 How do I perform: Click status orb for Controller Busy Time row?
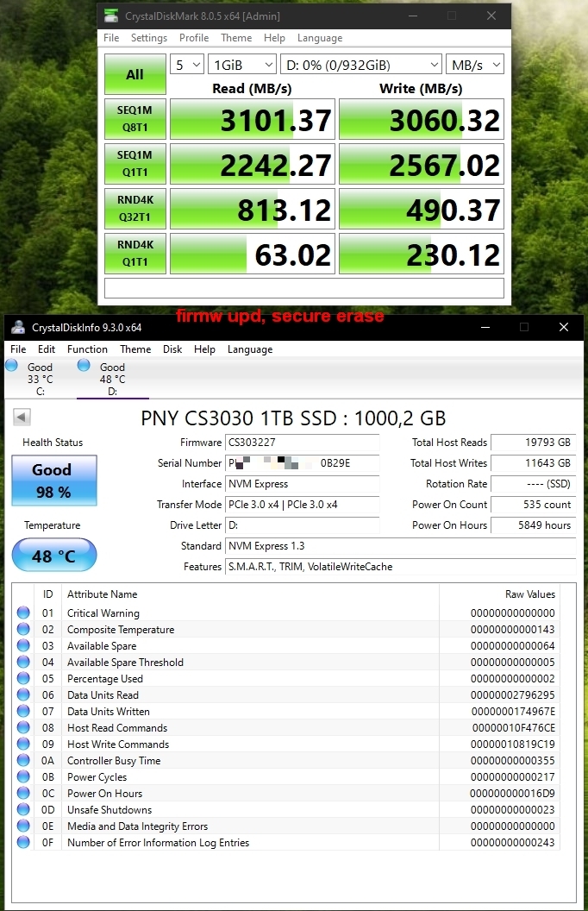(23, 760)
